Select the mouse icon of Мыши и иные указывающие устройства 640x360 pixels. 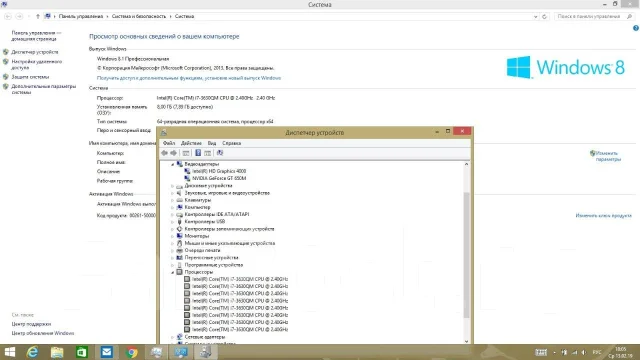point(179,243)
